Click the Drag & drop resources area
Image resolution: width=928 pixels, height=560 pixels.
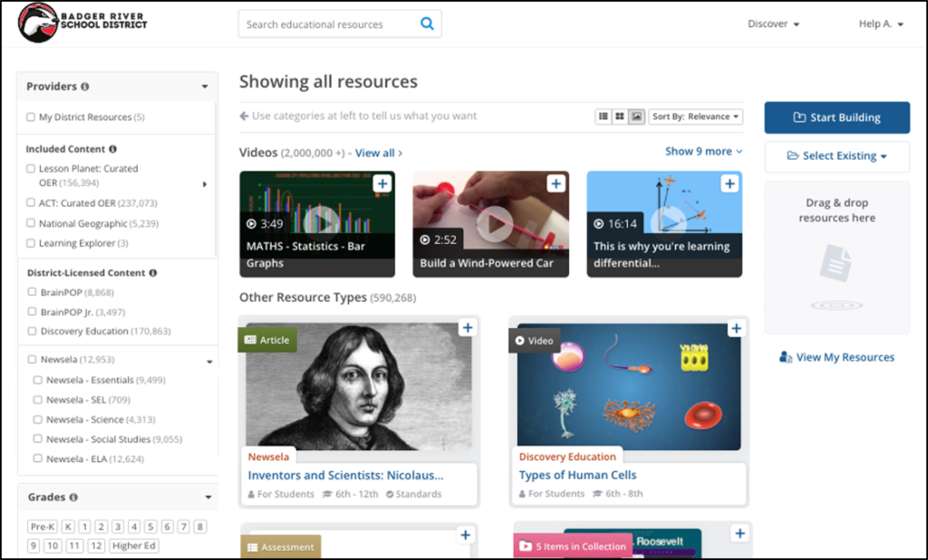[836, 257]
